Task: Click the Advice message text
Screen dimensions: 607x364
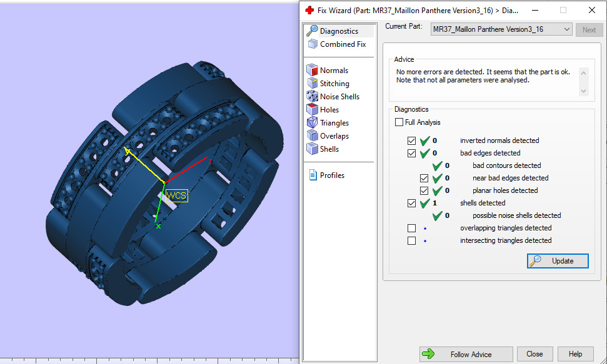Action: click(x=483, y=76)
